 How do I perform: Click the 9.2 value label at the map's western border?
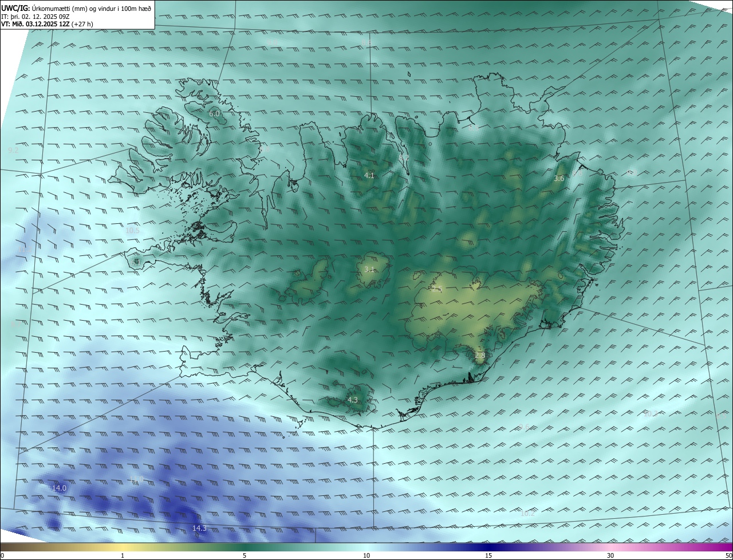coord(13,150)
